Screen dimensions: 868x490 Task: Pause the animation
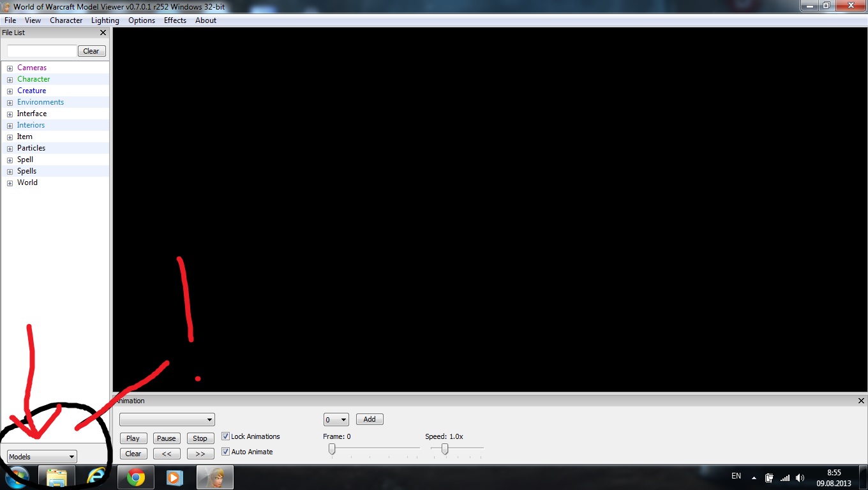click(x=167, y=438)
